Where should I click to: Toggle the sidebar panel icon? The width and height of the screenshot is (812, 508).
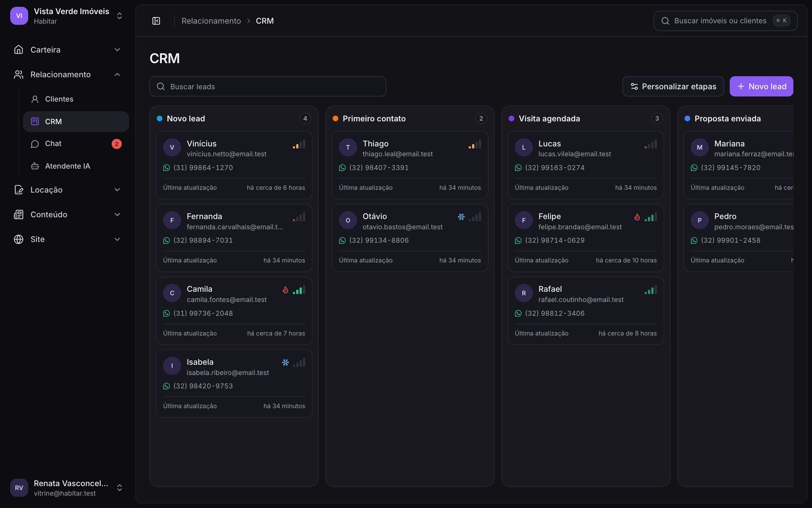pos(156,21)
